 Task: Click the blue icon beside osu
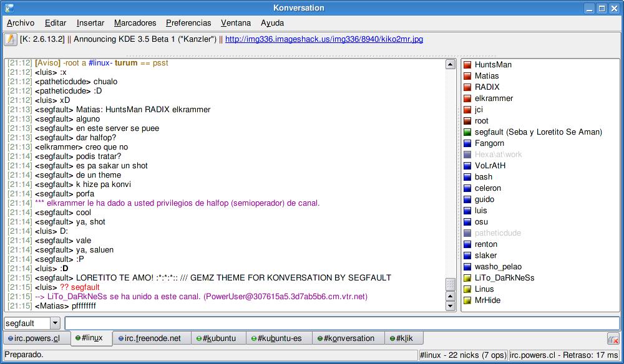[x=467, y=222]
